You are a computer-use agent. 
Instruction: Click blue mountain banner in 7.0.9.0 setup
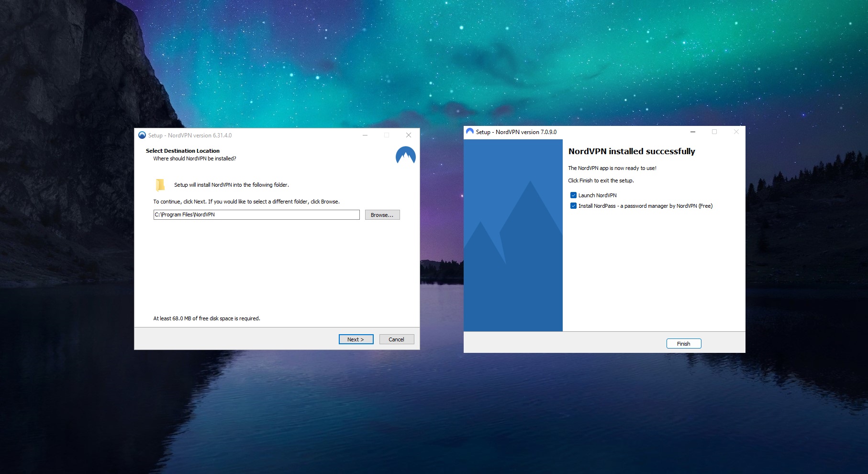click(x=513, y=235)
